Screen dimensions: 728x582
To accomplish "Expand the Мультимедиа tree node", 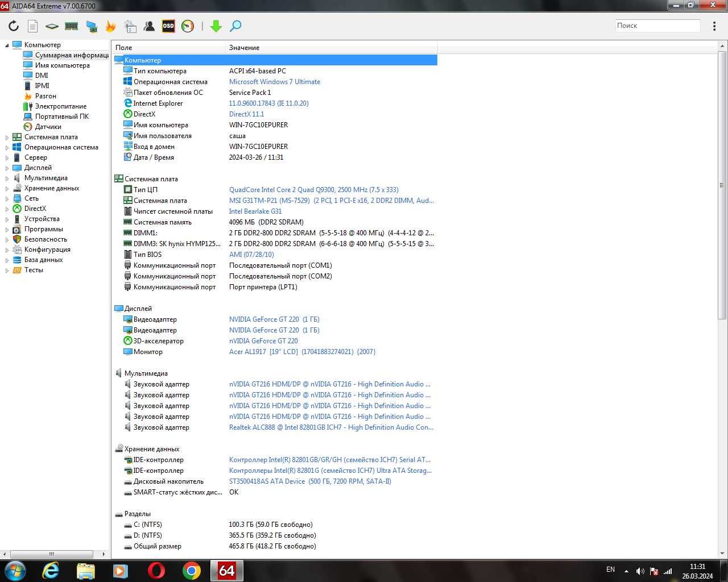I will [7, 178].
